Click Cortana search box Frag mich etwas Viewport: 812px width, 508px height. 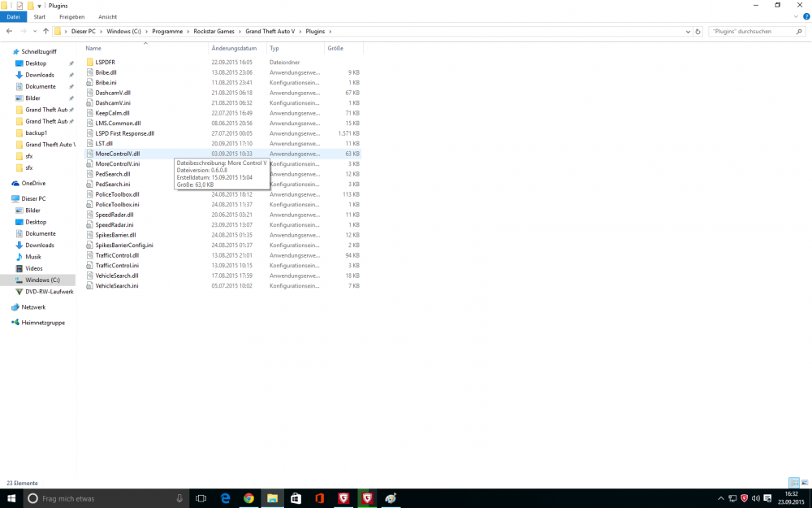coord(106,498)
